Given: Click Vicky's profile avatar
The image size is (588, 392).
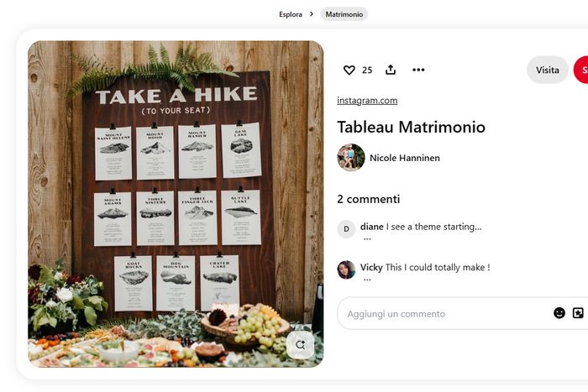Looking at the screenshot, I should 346,269.
